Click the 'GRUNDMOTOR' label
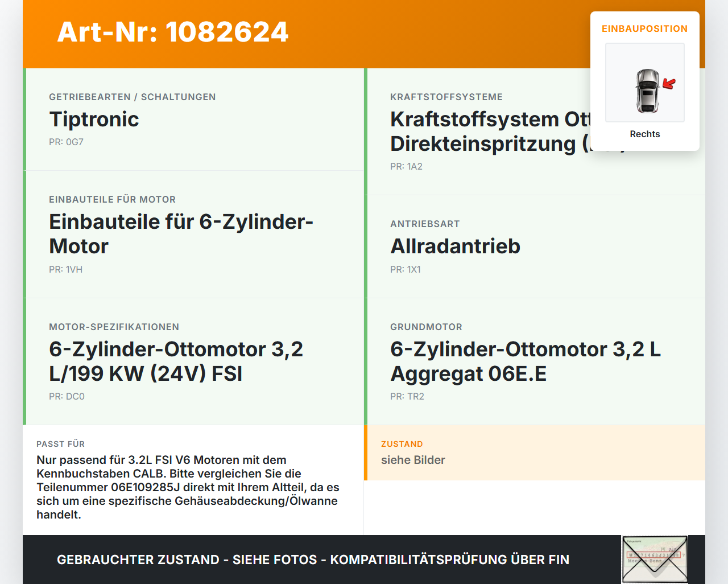728x584 pixels. pos(427,327)
